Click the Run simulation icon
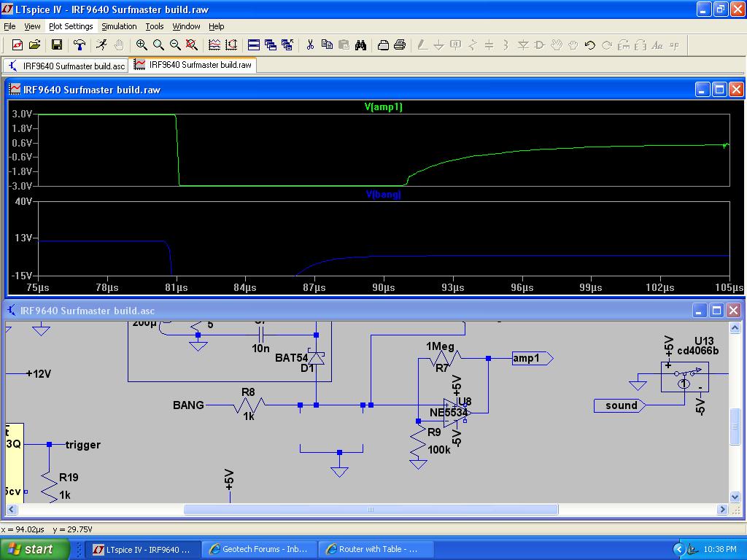The height and width of the screenshot is (560, 747). [x=101, y=45]
